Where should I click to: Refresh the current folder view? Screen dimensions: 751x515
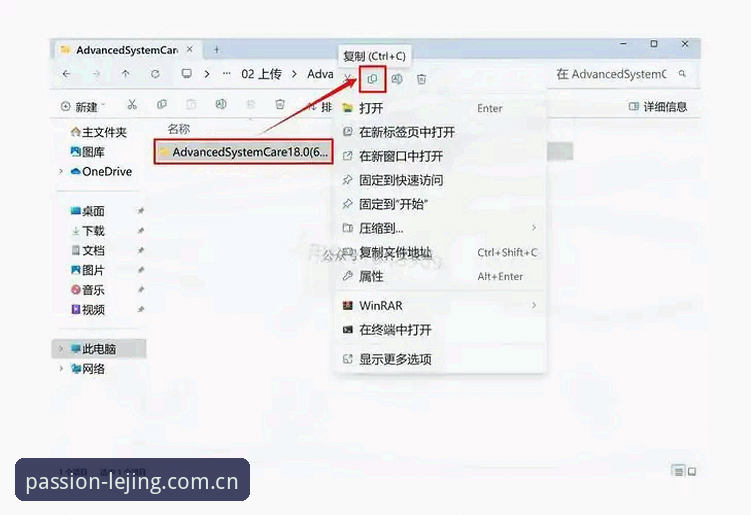pyautogui.click(x=155, y=74)
